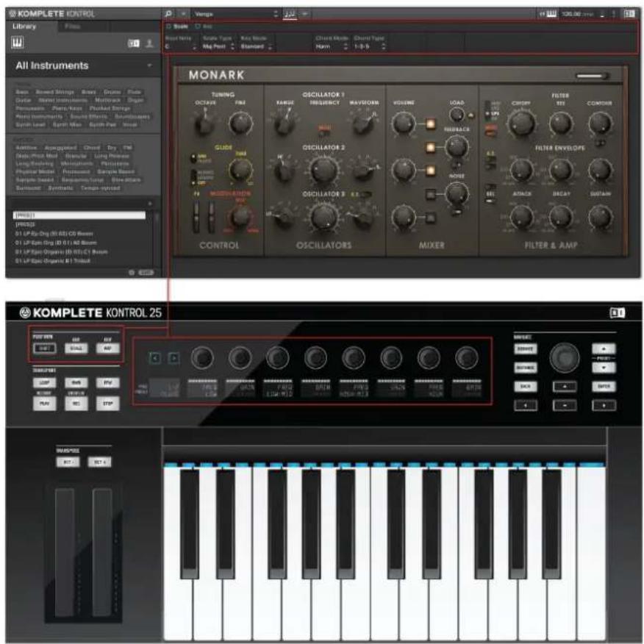Click Monark Tuning Octave knob

(x=204, y=124)
